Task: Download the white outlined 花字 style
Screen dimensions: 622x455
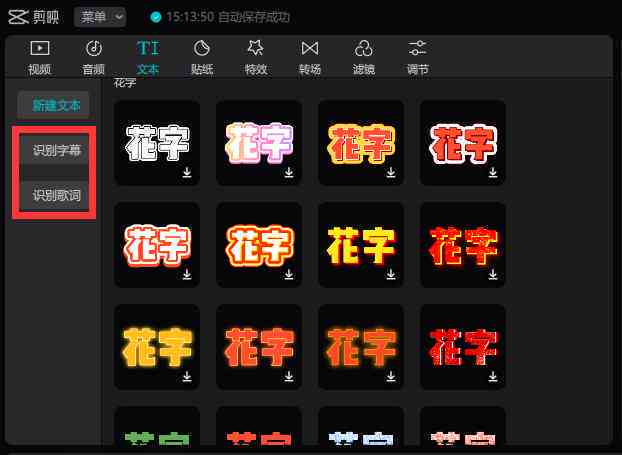Action: point(187,173)
